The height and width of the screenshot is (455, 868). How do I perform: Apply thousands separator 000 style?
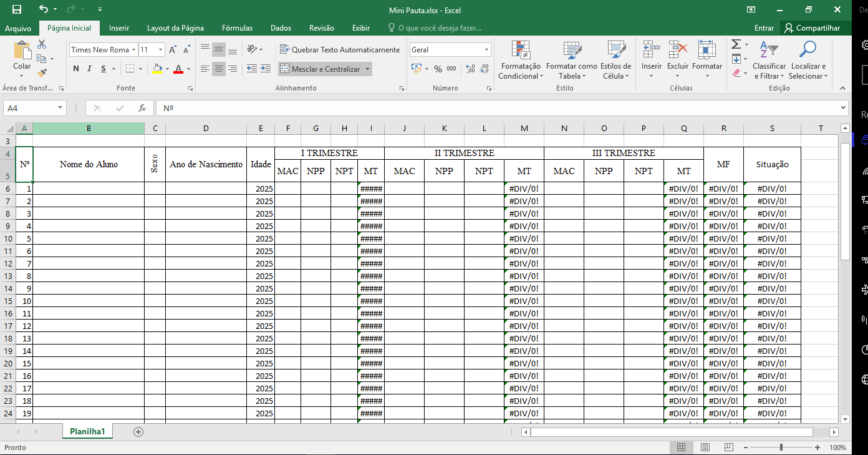(451, 69)
